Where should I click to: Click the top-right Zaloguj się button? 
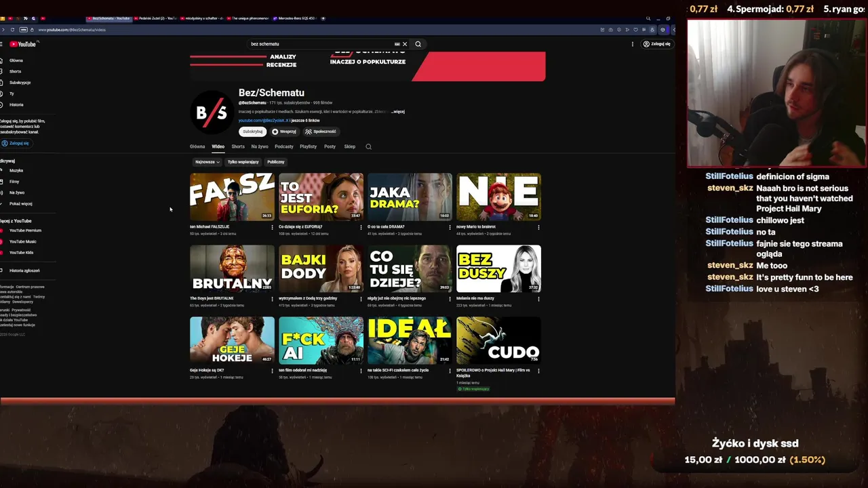coord(657,44)
